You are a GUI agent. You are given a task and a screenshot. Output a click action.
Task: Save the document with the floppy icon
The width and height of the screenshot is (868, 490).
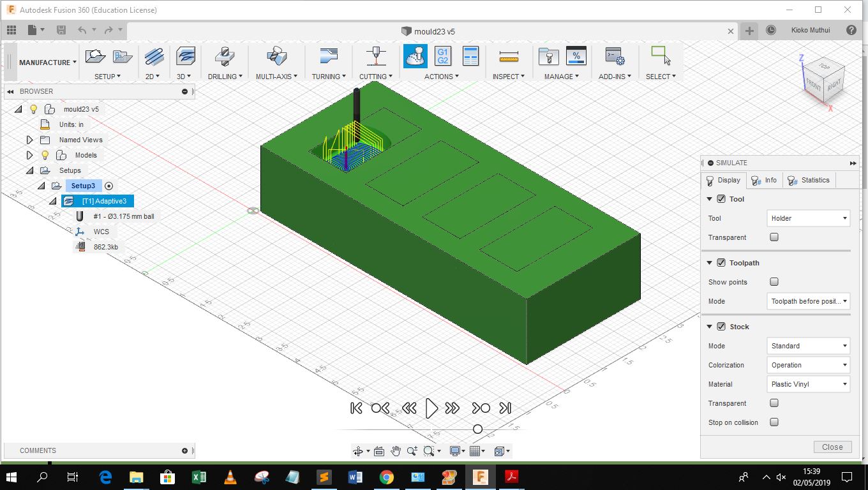coord(61,30)
